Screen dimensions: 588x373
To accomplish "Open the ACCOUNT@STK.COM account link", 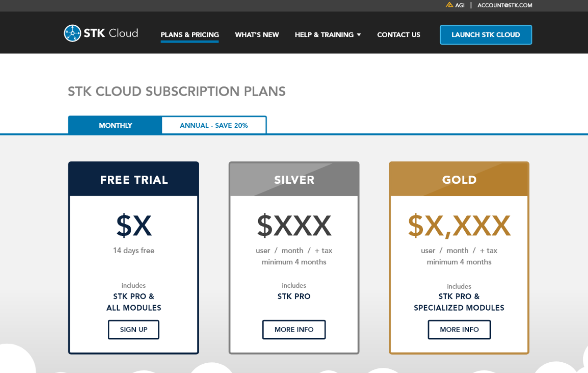I will (505, 5).
